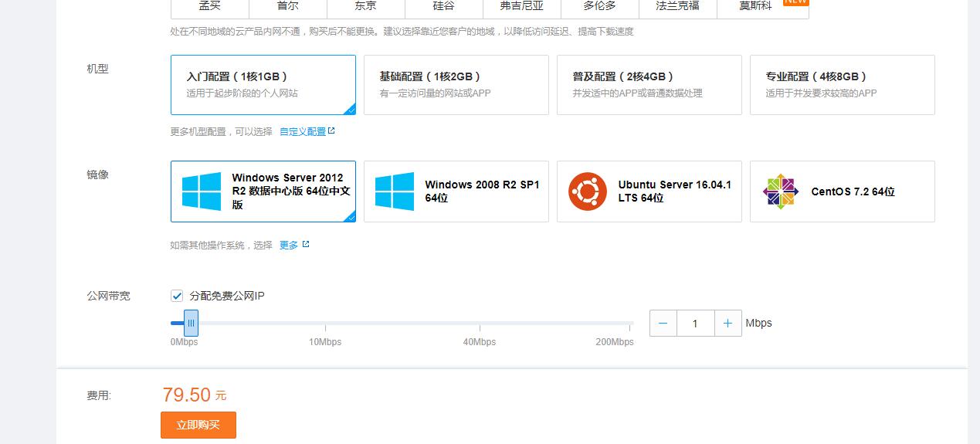The height and width of the screenshot is (444, 980).
Task: Select the 东京 region tab
Action: pyautogui.click(x=366, y=8)
